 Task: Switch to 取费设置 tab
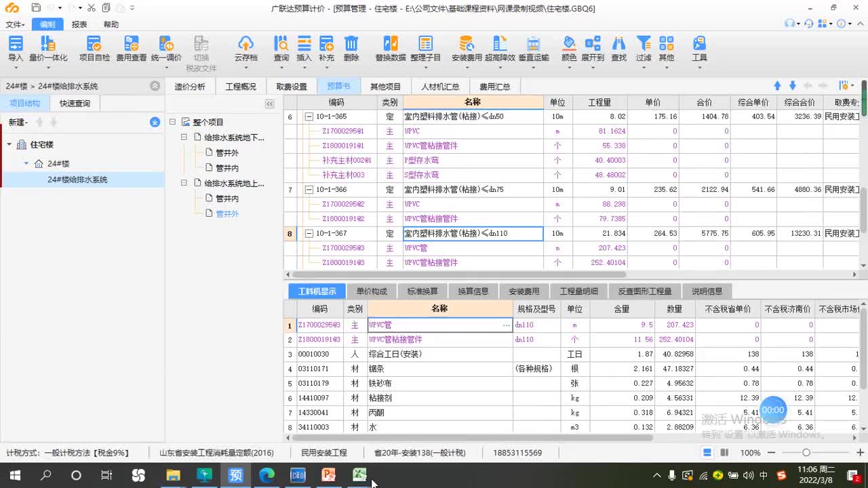click(292, 86)
